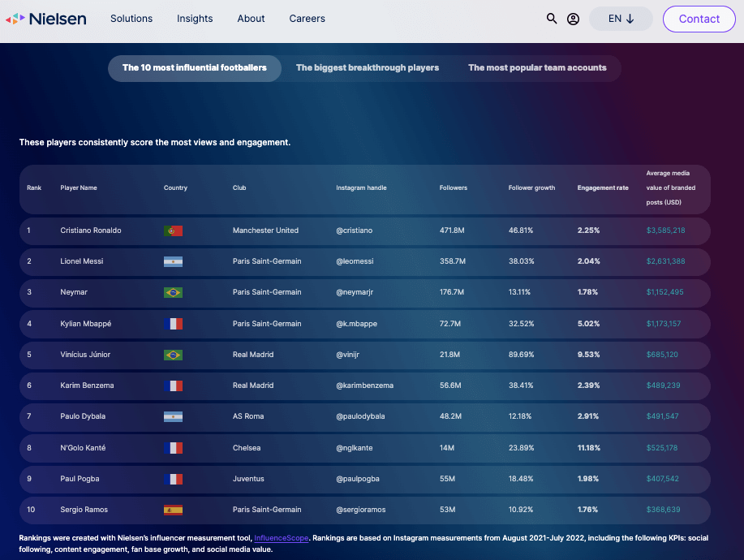Viewport: 744px width, 560px height.
Task: Click the @cristiano Instagram handle
Action: (x=354, y=230)
